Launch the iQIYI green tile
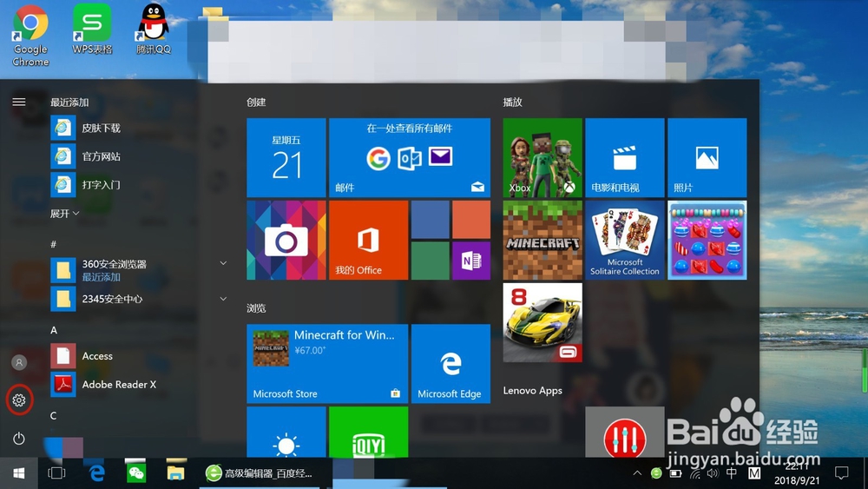This screenshot has height=489, width=868. 369,432
